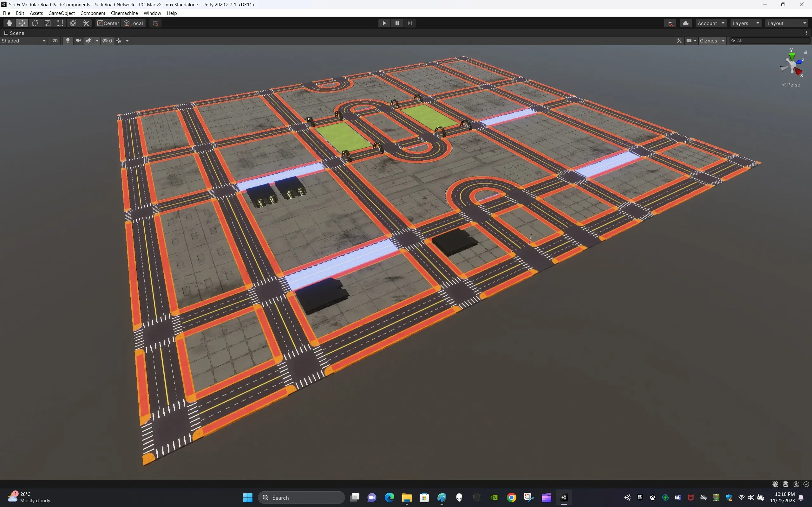Toggle audio mute icon in Scene view
The width and height of the screenshot is (812, 507).
pyautogui.click(x=78, y=40)
